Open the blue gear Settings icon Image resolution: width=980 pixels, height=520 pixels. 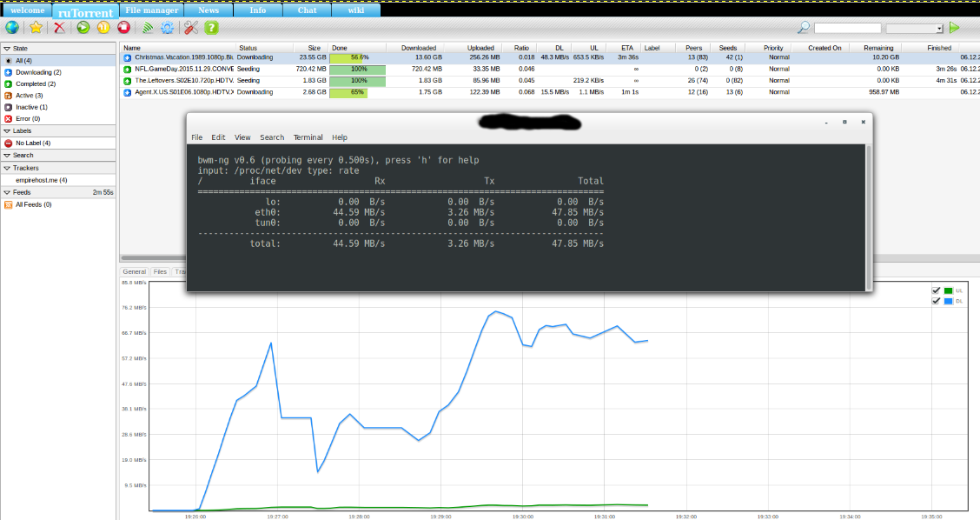pyautogui.click(x=168, y=28)
